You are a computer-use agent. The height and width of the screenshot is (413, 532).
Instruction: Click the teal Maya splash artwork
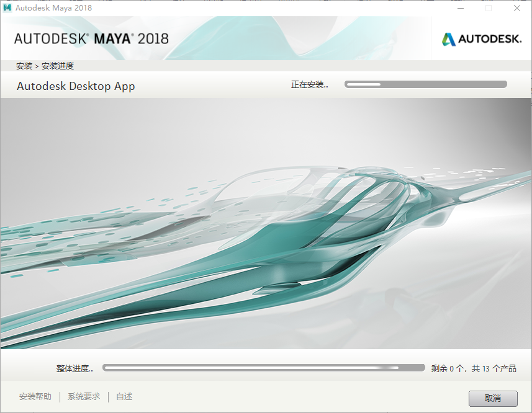pos(266,224)
